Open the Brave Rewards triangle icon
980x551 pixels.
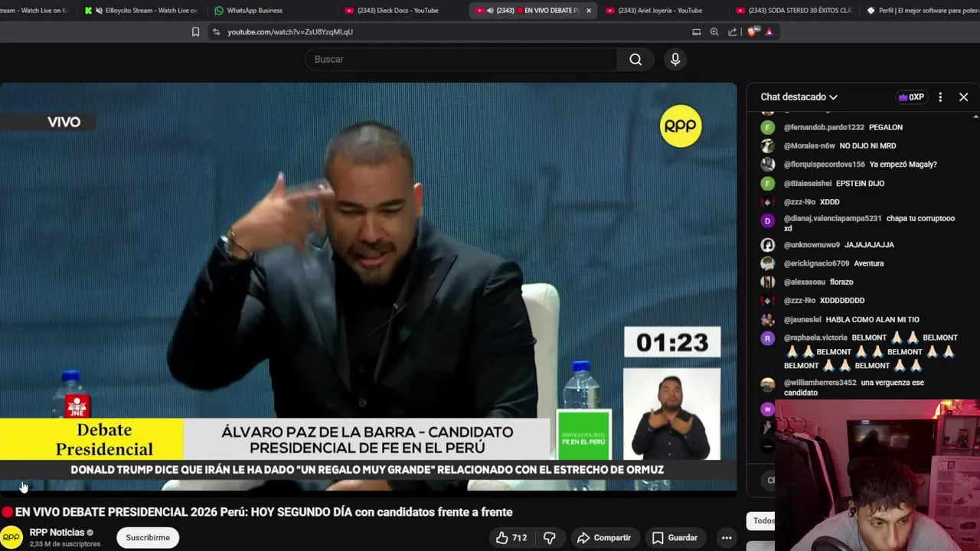click(769, 32)
